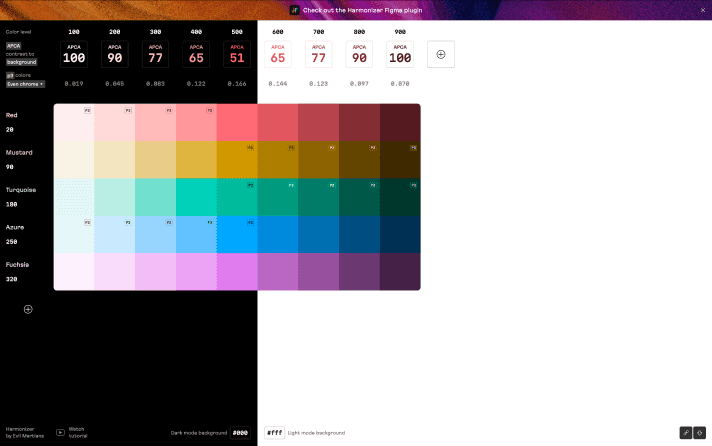
Task: Select the chroma value 0.144
Action: point(278,84)
